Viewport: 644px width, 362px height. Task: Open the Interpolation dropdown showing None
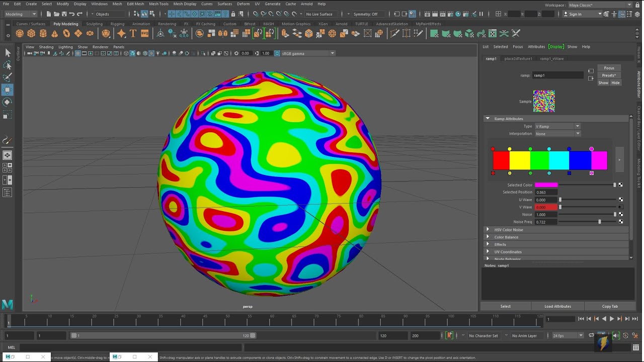pos(557,134)
